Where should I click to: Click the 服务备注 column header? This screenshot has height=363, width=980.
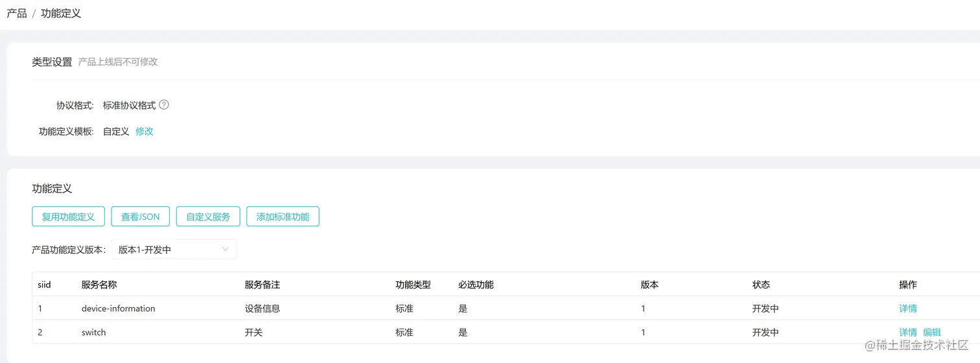tap(262, 285)
